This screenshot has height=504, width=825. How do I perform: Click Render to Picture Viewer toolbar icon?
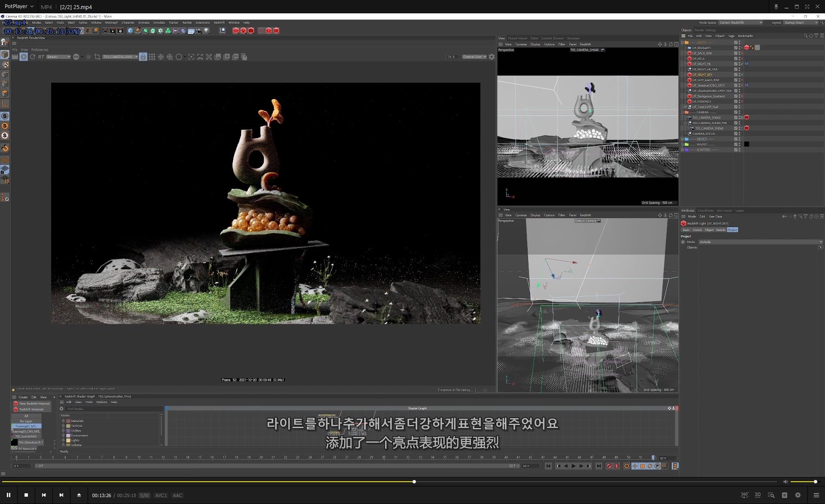tap(113, 30)
